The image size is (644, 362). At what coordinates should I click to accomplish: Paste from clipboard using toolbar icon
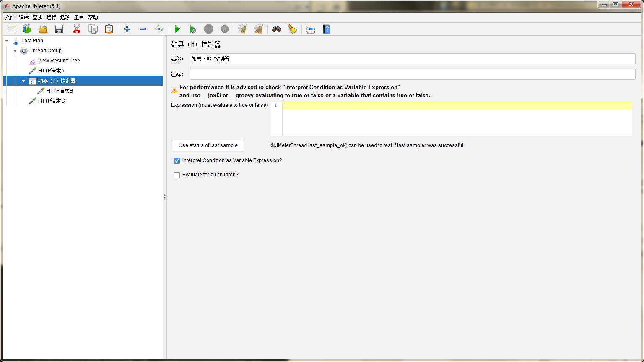tap(109, 29)
